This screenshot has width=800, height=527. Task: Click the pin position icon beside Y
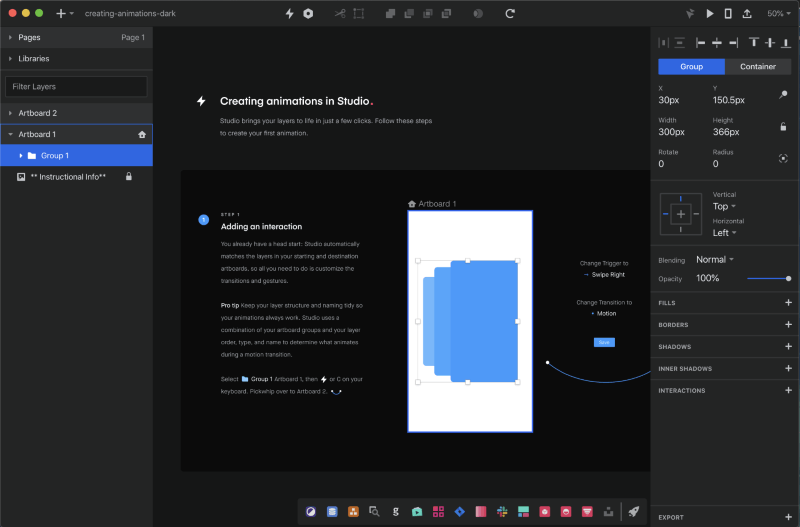[x=783, y=95]
